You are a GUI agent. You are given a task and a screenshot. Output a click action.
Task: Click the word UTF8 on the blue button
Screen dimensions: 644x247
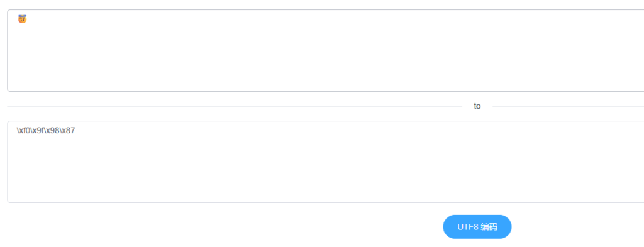pyautogui.click(x=468, y=227)
